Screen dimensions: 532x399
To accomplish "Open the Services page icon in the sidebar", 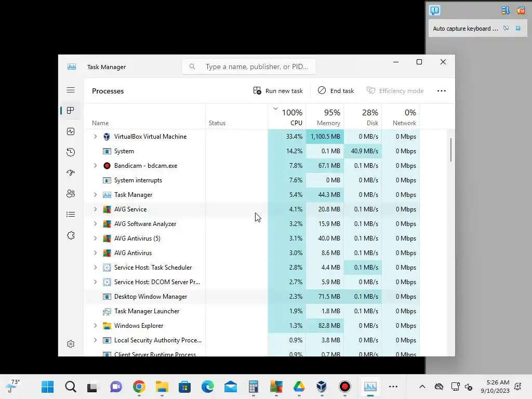I will coord(71,235).
